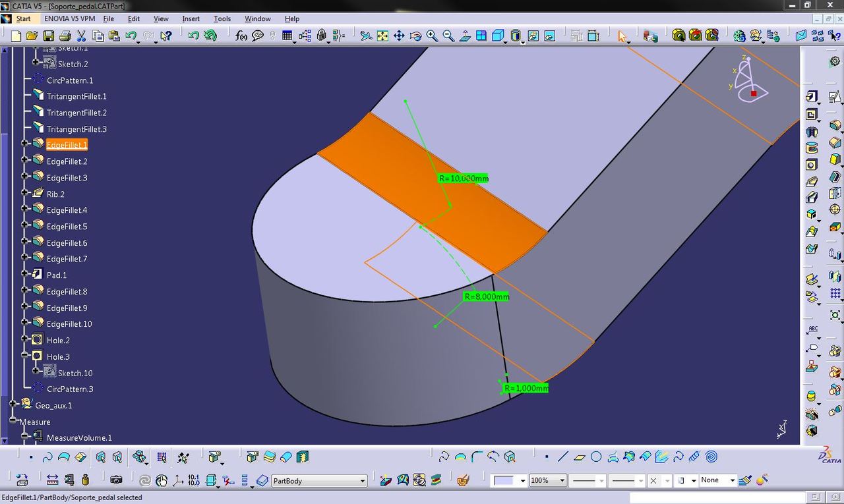Click the New document icon
The width and height of the screenshot is (844, 504).
pyautogui.click(x=16, y=36)
